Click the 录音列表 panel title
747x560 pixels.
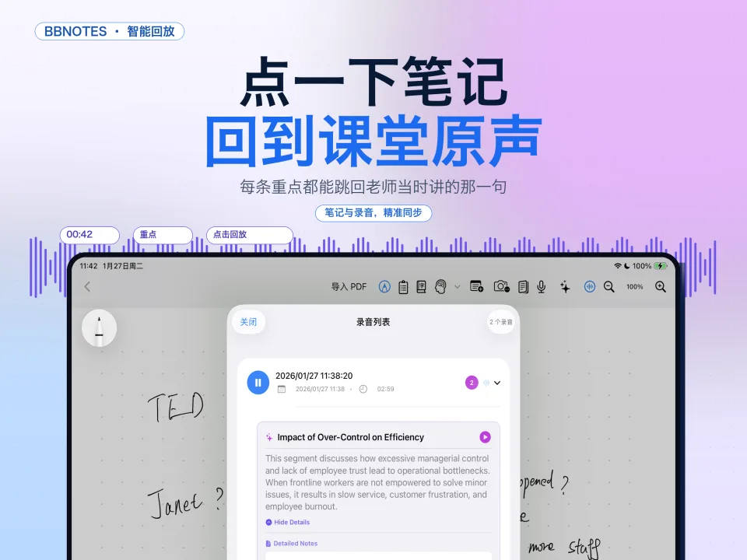point(373,322)
